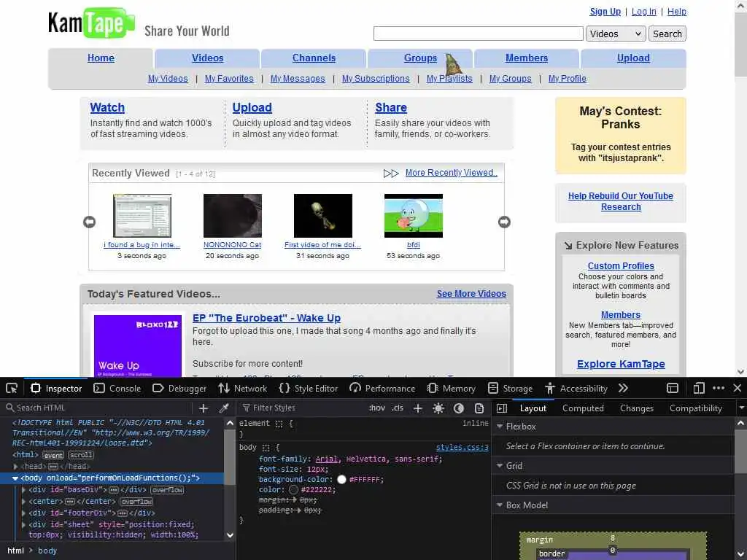Activate the element picker tool
Viewport: 747px width, 560px height.
12,389
